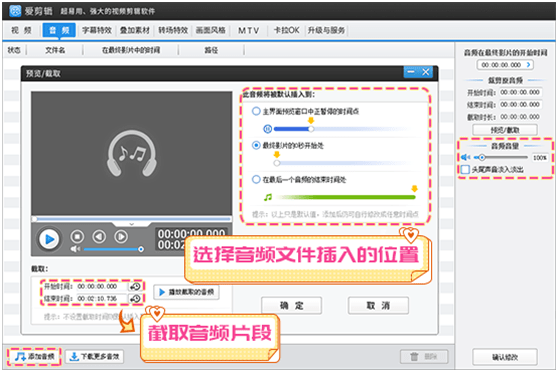The height and width of the screenshot is (372, 558).
Task: Step back with the previous-frame button
Action: pos(99,236)
